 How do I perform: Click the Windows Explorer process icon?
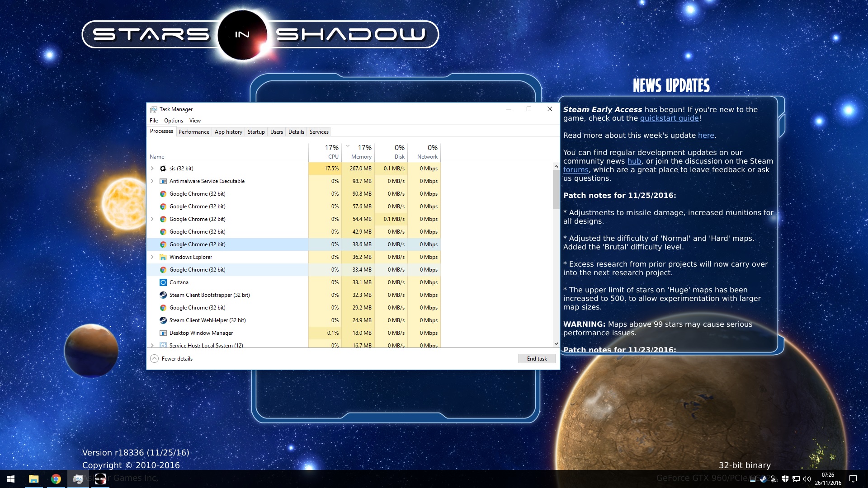point(163,257)
